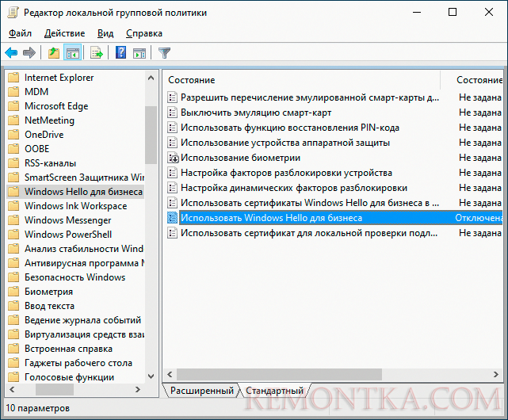Image resolution: width=508 pixels, height=420 pixels.
Task: Select Microsoft Edge in tree
Action: pyautogui.click(x=56, y=106)
